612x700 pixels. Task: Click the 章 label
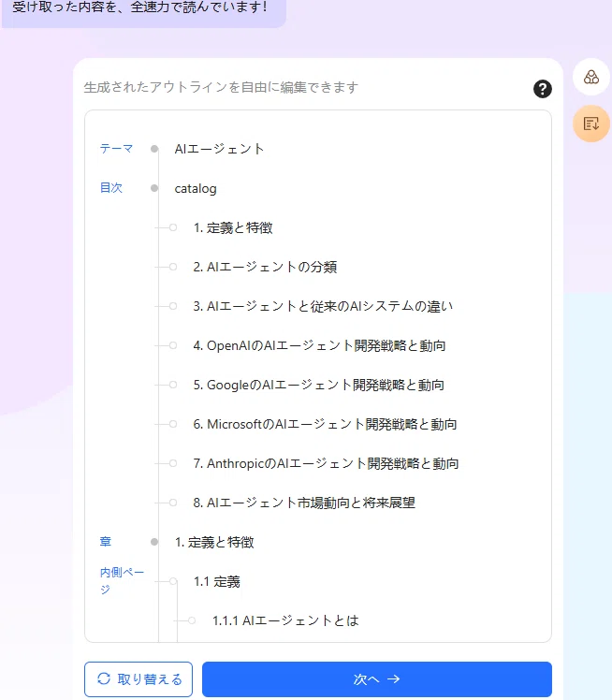pyautogui.click(x=106, y=542)
